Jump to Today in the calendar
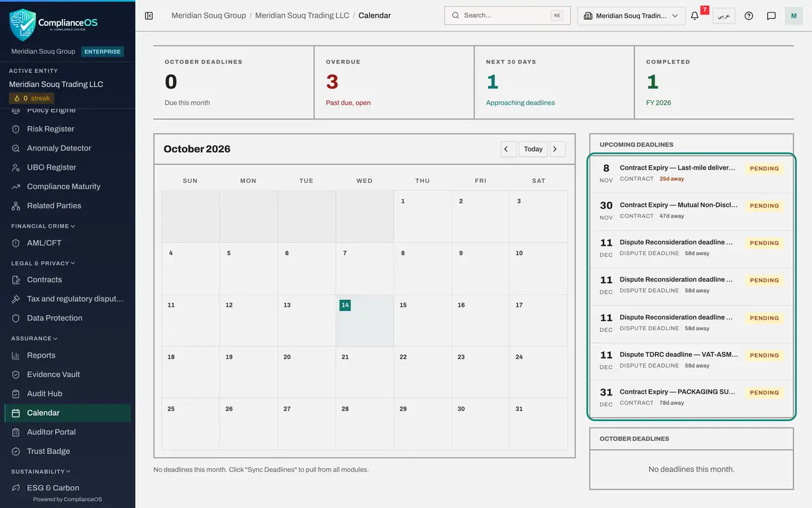812x508 pixels. (533, 149)
